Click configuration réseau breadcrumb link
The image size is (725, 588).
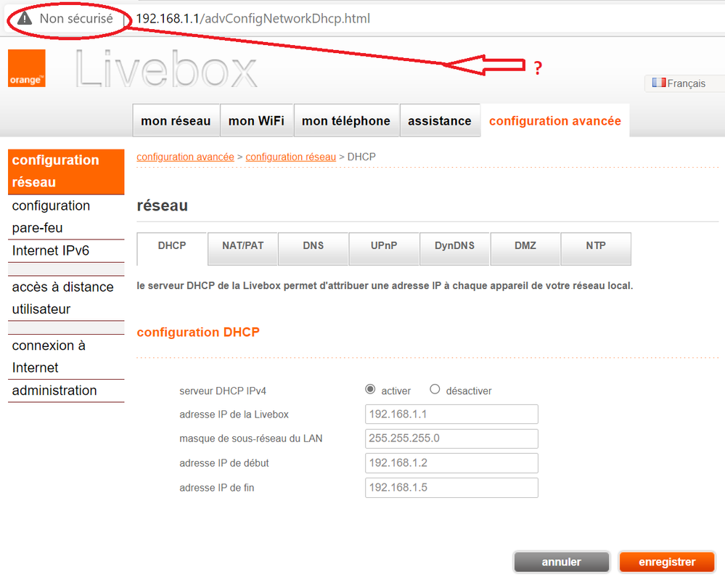tap(291, 157)
